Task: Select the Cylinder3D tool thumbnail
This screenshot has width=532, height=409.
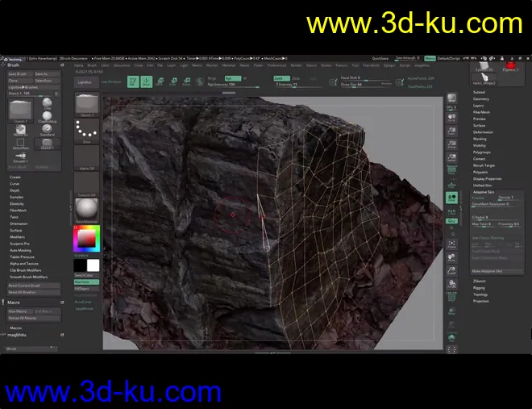Action: [x=484, y=67]
